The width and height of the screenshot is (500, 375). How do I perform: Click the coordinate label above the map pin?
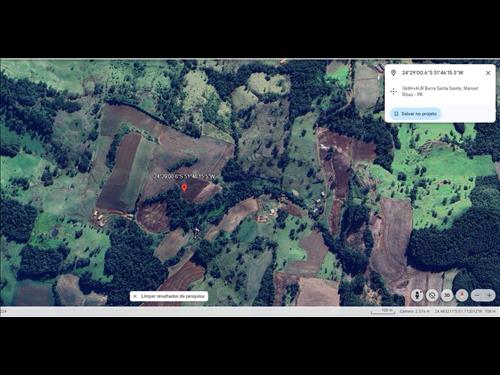[184, 177]
